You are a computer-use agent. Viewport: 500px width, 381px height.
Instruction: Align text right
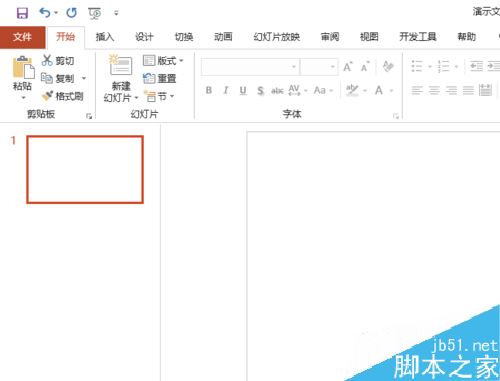click(x=451, y=90)
